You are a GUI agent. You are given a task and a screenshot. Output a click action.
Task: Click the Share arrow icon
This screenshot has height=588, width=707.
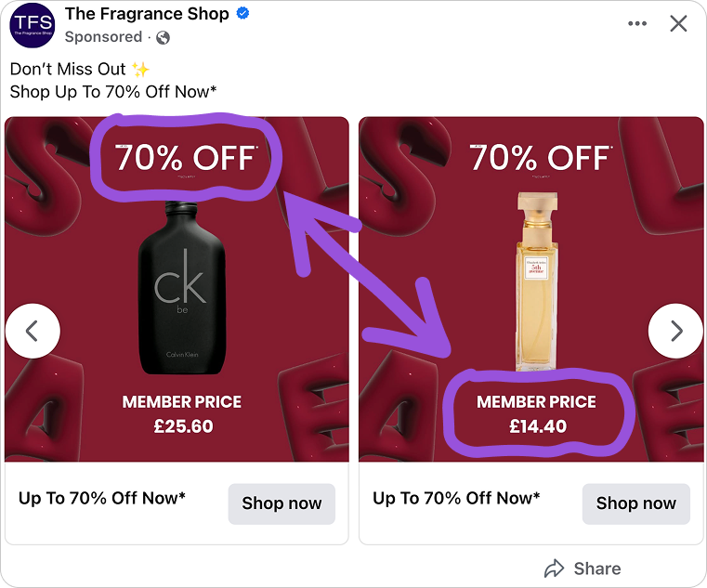555,568
